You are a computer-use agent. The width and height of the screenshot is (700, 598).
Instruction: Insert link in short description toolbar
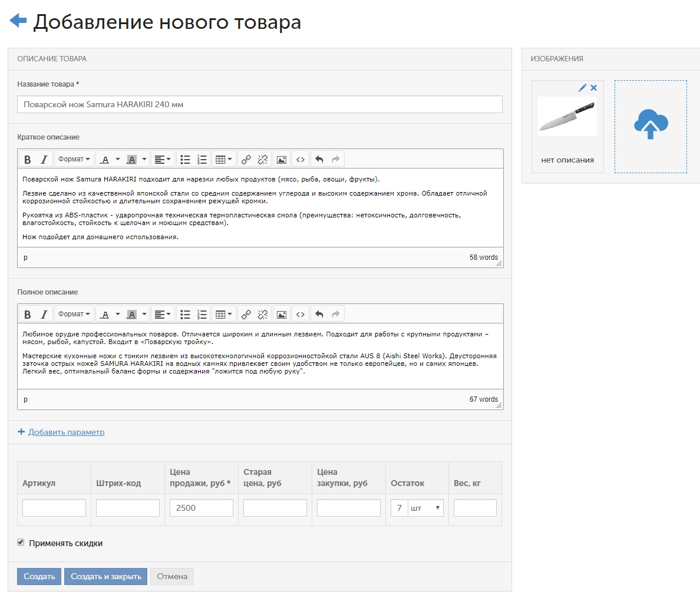(x=246, y=160)
